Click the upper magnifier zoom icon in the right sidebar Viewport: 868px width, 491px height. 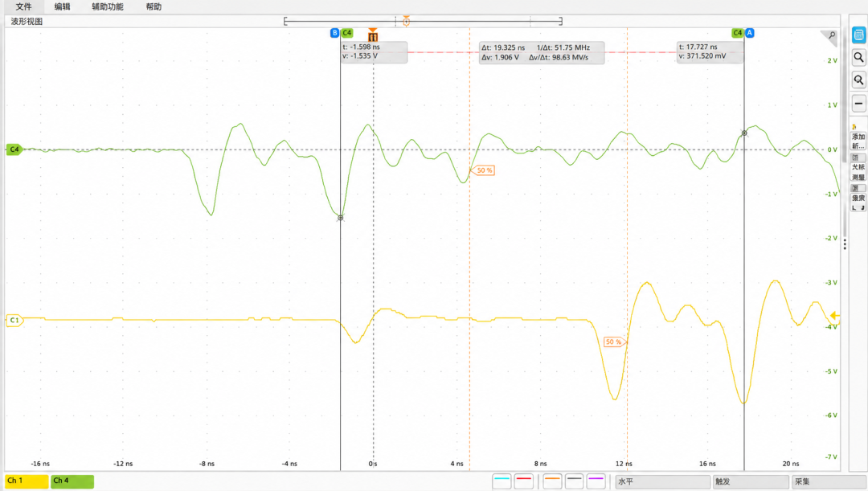point(858,57)
